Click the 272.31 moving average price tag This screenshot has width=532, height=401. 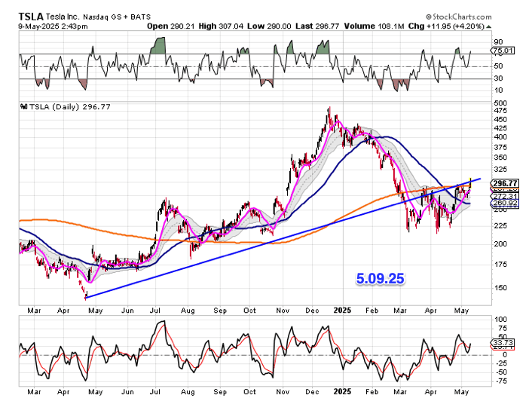point(503,196)
